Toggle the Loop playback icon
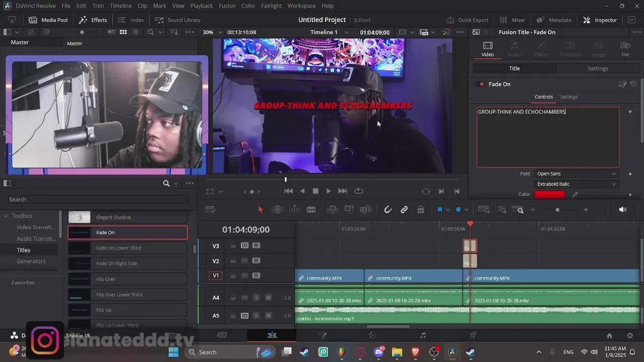The image size is (644, 362). (359, 191)
